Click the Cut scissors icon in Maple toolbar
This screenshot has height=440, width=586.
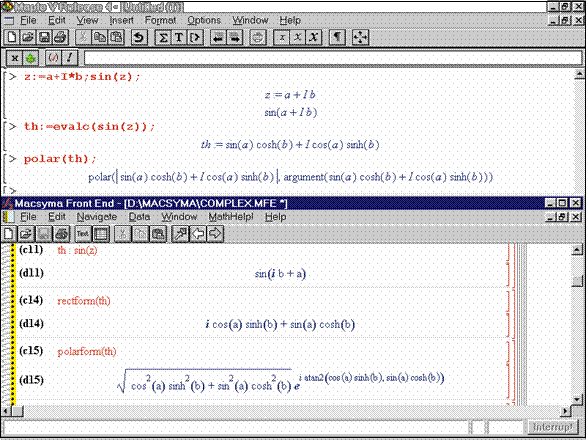[x=83, y=37]
